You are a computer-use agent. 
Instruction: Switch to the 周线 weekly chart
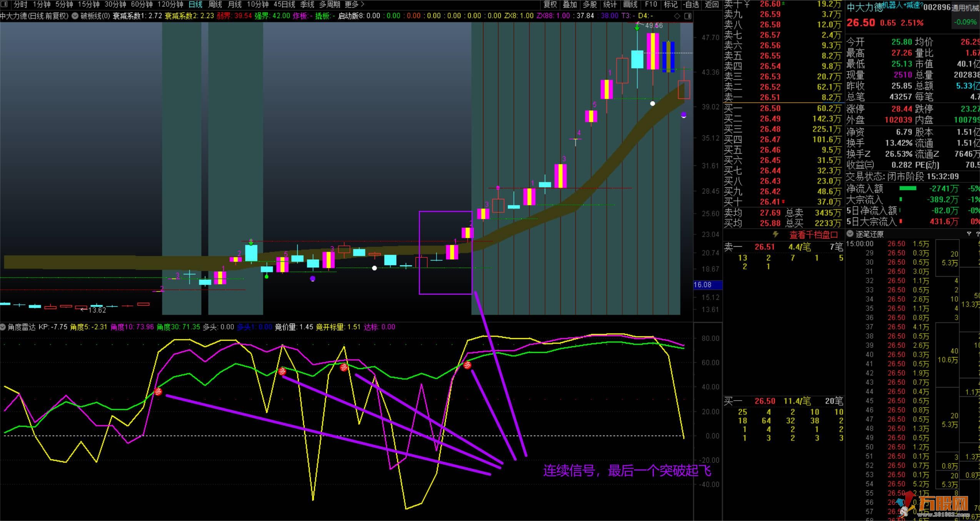(x=215, y=5)
